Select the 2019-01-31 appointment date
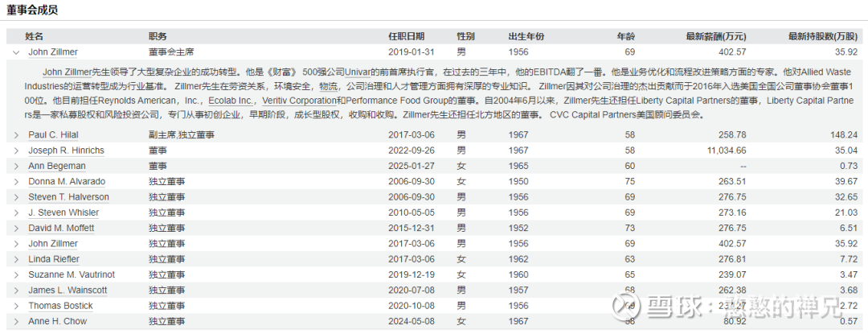Screen dimensions: 868x334 [x=410, y=52]
